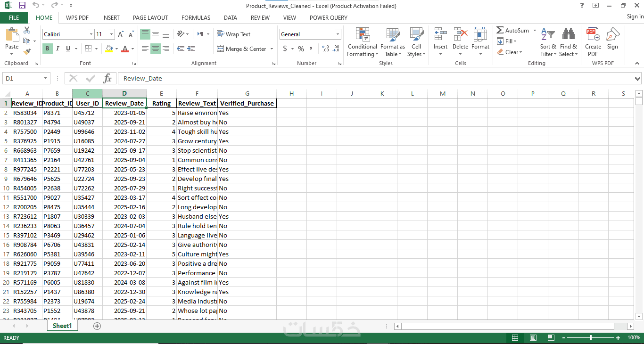Click the Select All corner button

coord(6,94)
